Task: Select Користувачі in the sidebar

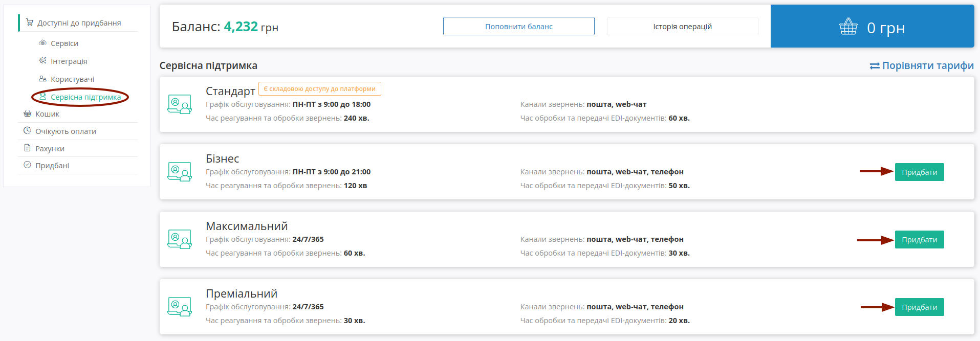Action: point(73,79)
